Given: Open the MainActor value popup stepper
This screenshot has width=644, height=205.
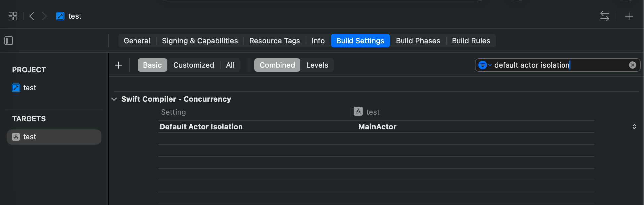Looking at the screenshot, I should click(x=634, y=127).
